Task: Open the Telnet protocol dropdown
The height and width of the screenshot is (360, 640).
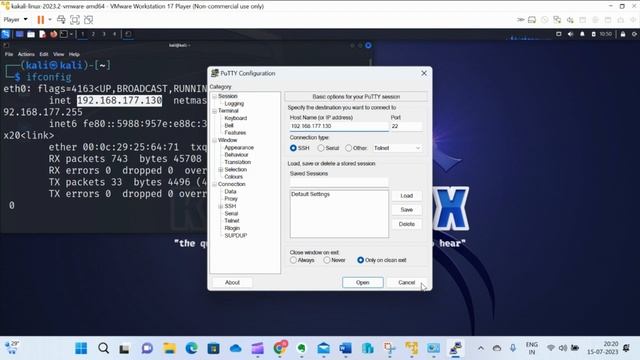Action: coord(397,148)
